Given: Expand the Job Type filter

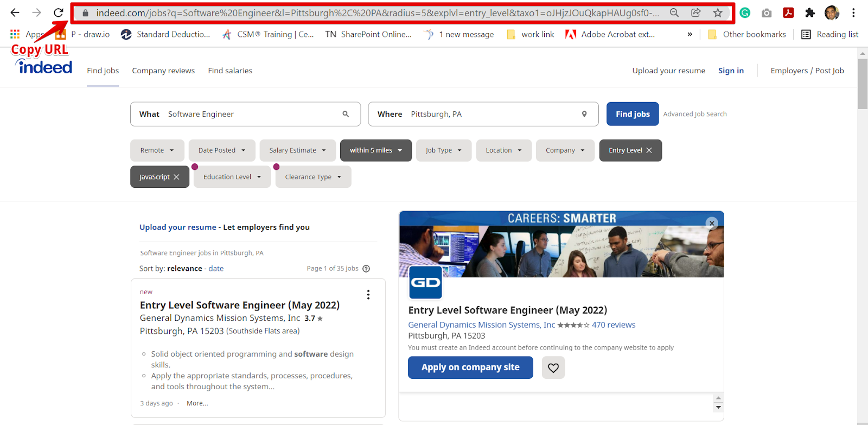Looking at the screenshot, I should click(444, 150).
